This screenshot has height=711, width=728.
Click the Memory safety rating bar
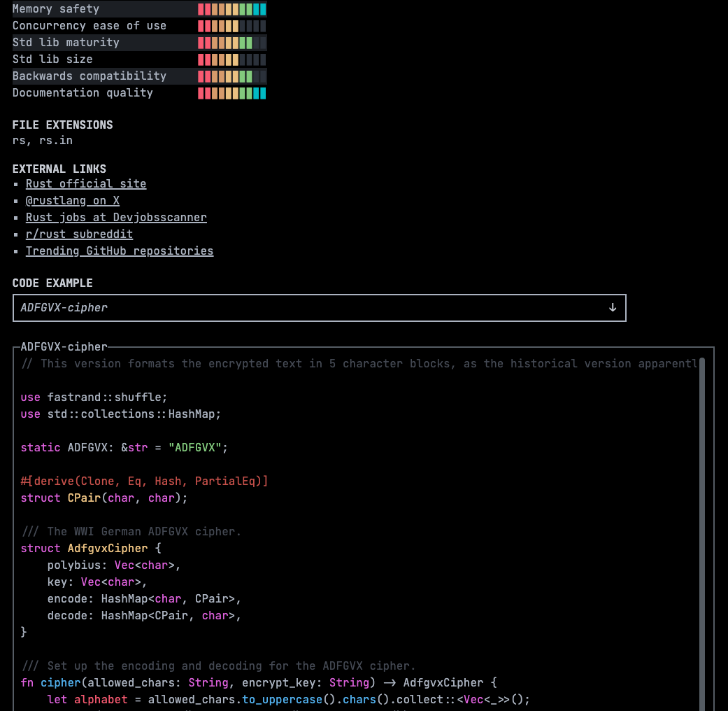click(231, 9)
